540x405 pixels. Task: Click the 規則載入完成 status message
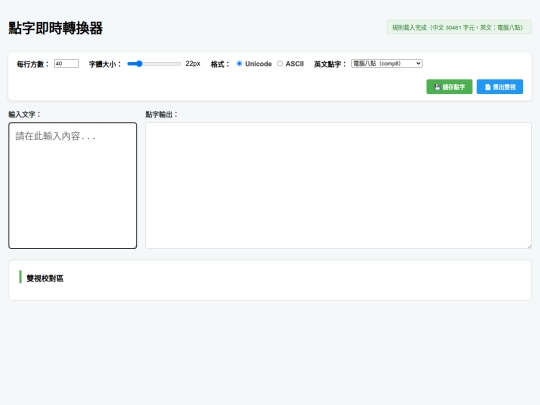point(459,27)
